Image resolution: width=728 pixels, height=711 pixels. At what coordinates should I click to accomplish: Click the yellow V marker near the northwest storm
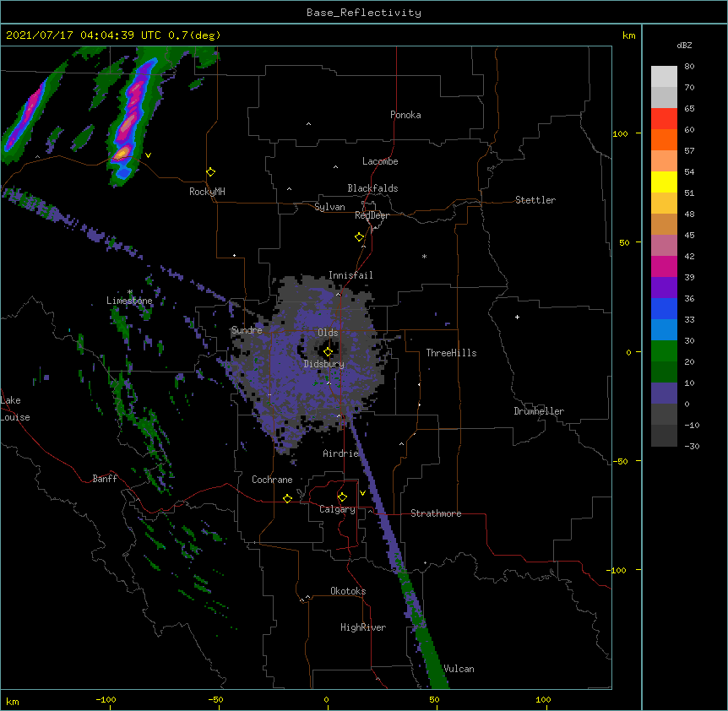[x=148, y=155]
